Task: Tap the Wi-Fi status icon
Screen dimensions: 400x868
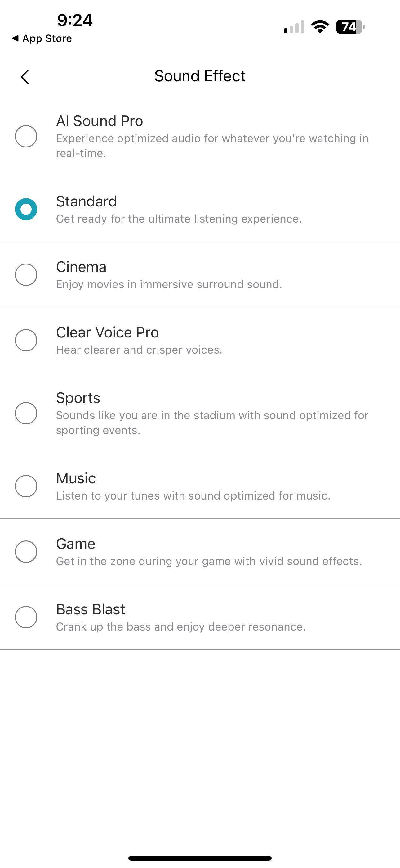Action: [x=320, y=27]
